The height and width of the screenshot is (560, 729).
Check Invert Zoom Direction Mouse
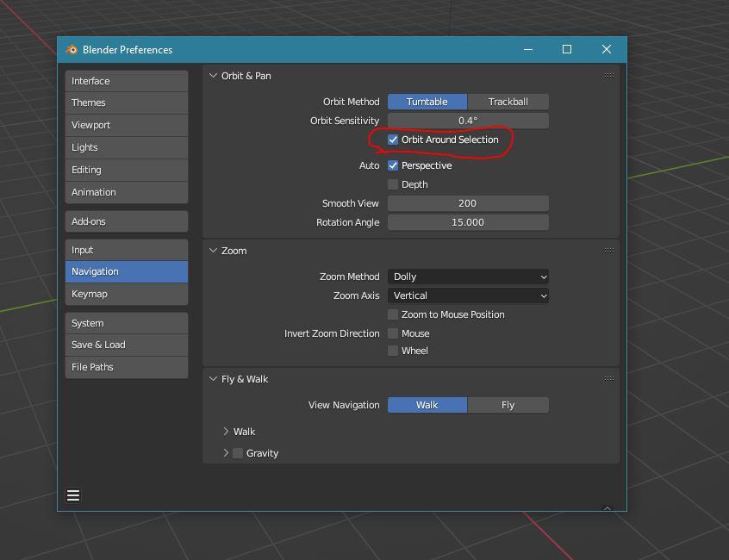point(393,333)
